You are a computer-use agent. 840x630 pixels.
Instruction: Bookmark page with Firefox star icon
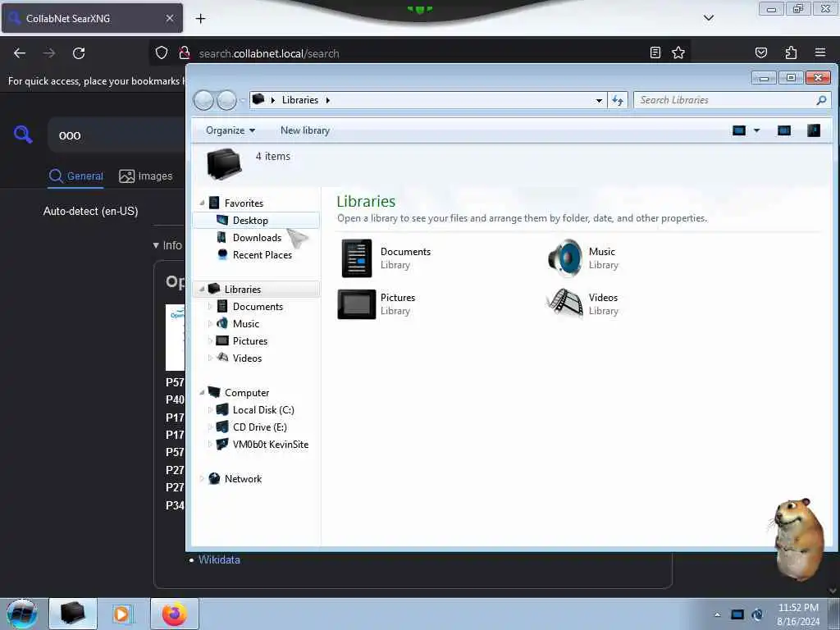(678, 52)
